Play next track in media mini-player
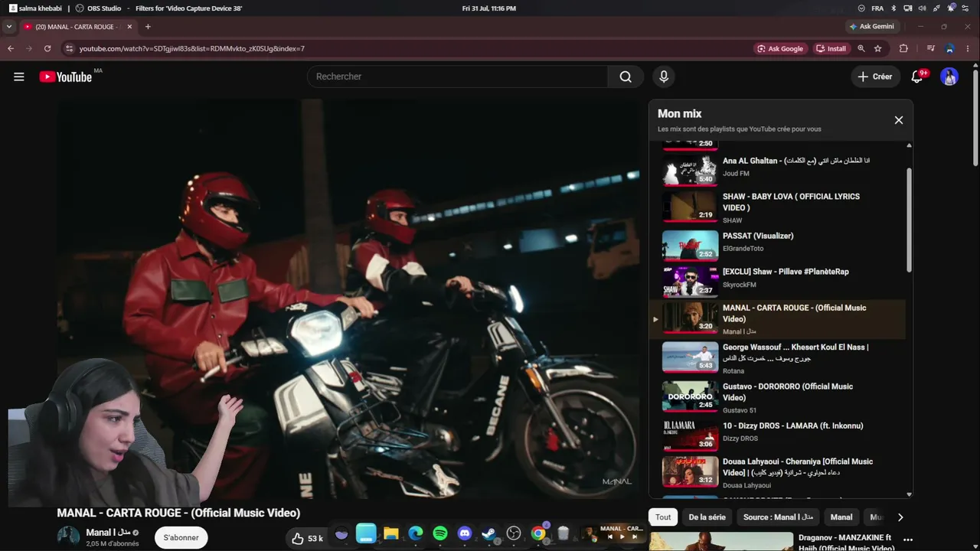The width and height of the screenshot is (980, 551). [635, 537]
